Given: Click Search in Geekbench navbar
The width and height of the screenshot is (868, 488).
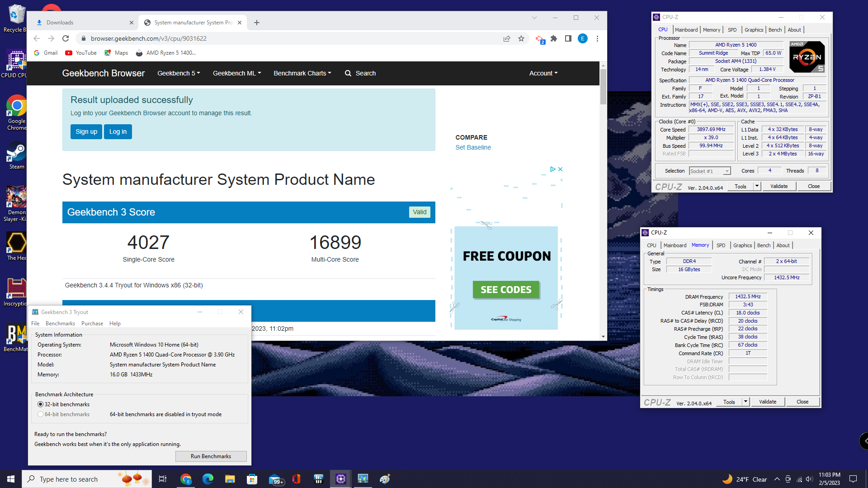Looking at the screenshot, I should [x=360, y=73].
